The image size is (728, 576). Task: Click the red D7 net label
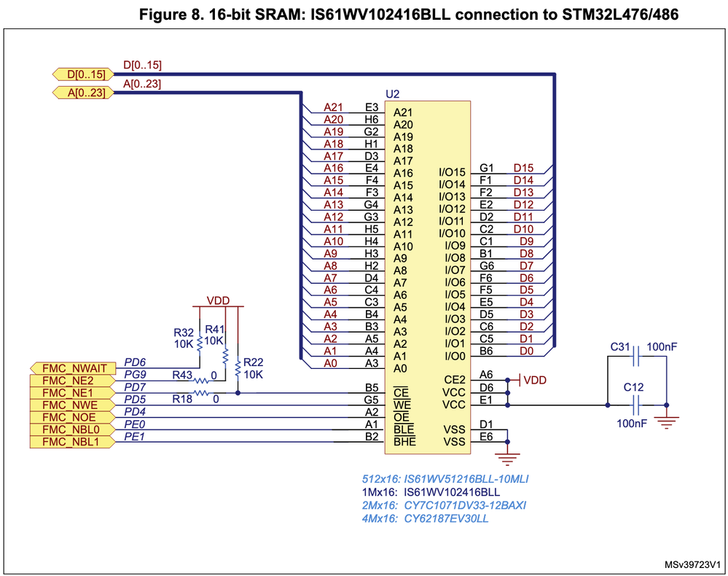[x=526, y=265]
